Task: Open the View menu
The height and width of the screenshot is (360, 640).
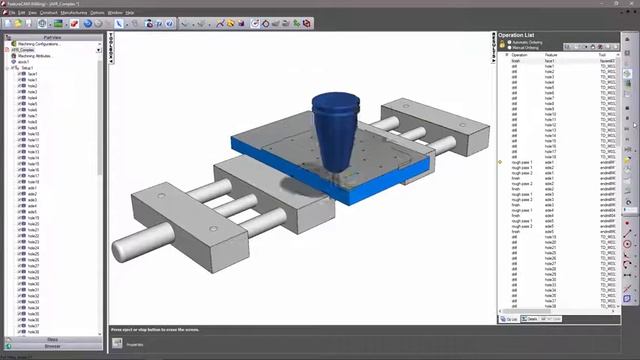Action: click(33, 13)
